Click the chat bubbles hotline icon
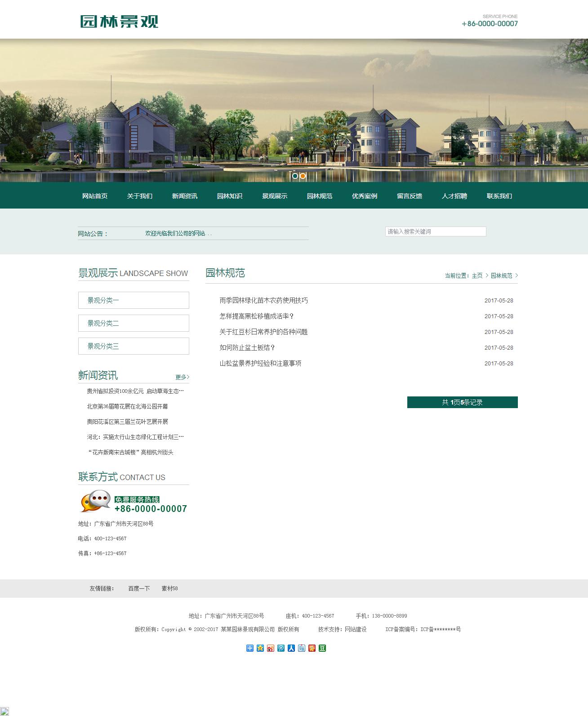This screenshot has height=716, width=588. (x=95, y=501)
